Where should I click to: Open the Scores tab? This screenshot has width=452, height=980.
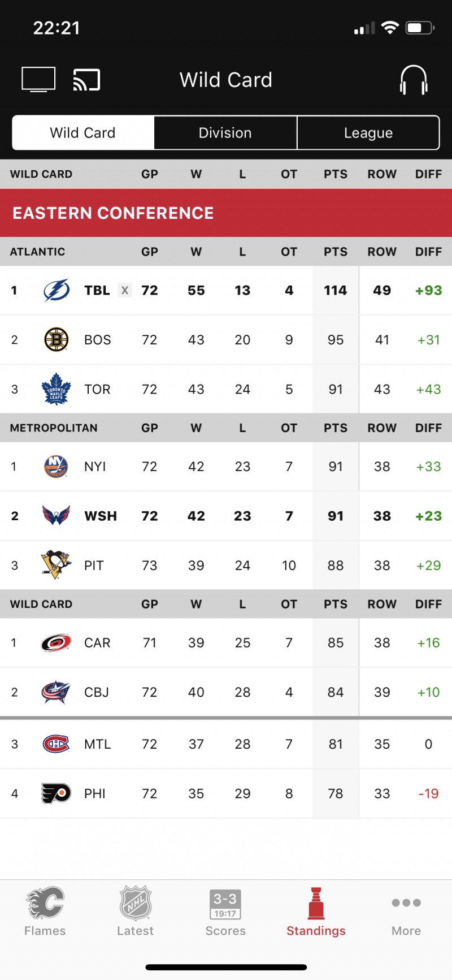pyautogui.click(x=225, y=911)
